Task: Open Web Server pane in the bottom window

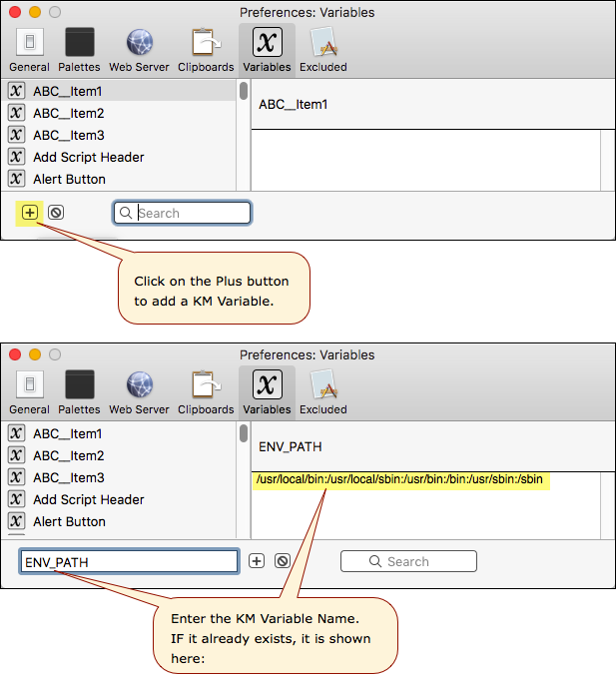Action: click(139, 392)
